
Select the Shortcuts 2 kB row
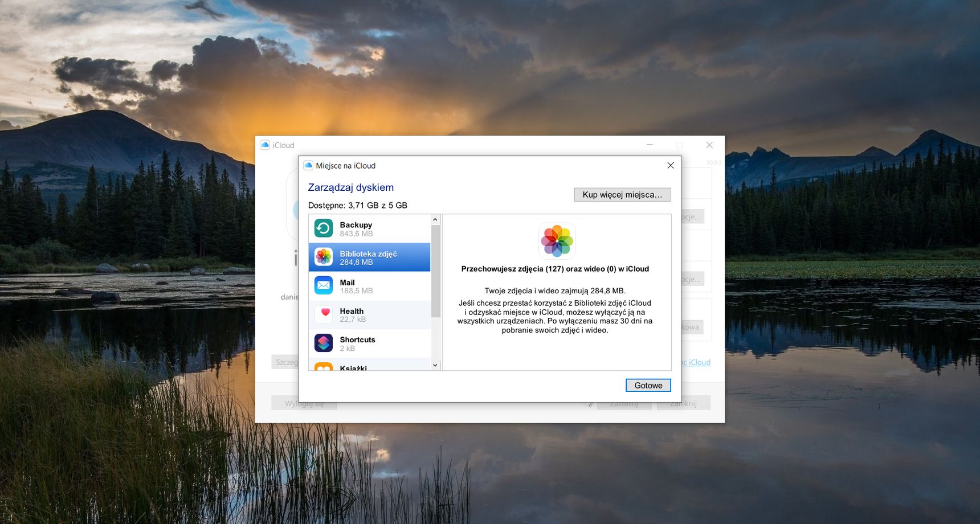click(370, 343)
